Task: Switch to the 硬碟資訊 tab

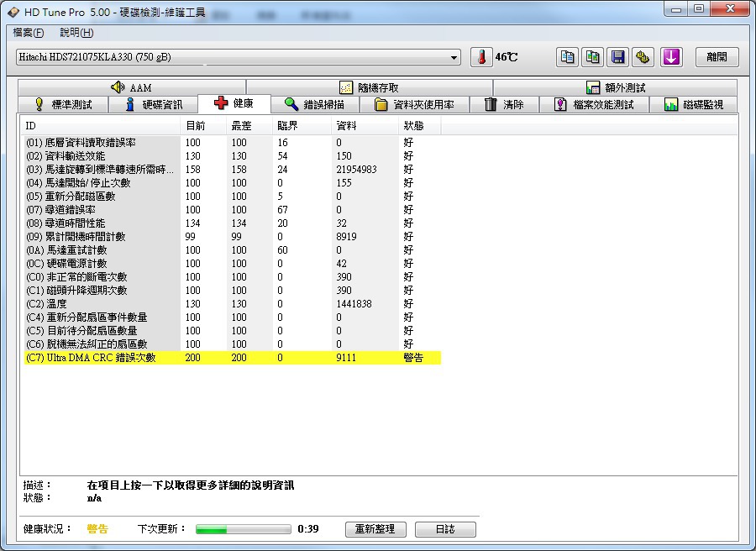Action: point(154,104)
